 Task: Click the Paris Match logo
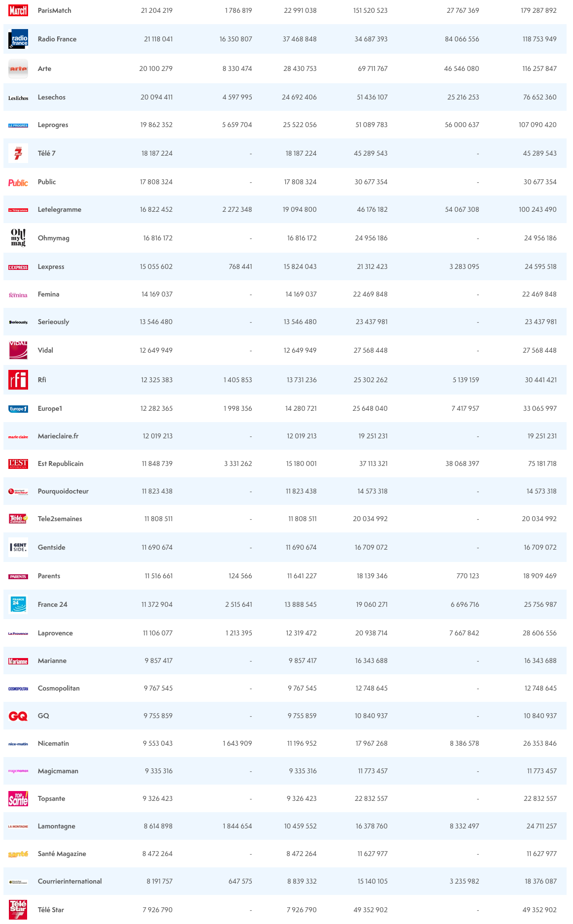pyautogui.click(x=18, y=10)
